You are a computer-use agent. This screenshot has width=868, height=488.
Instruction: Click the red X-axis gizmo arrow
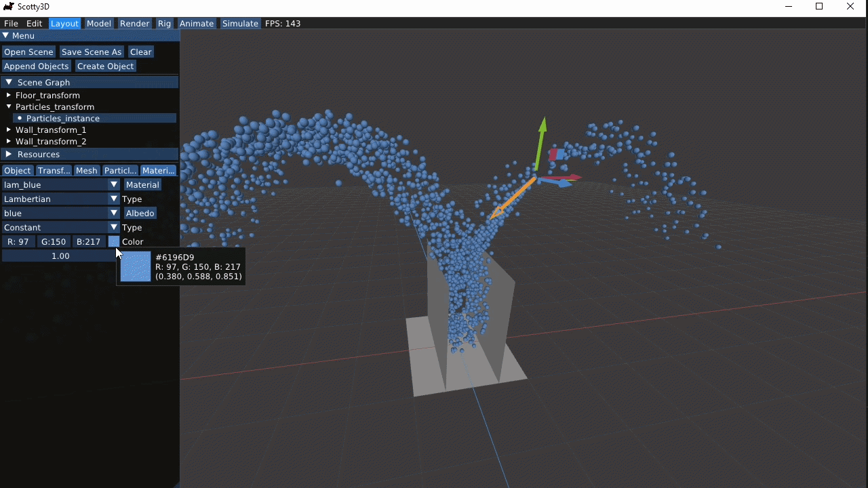click(563, 178)
